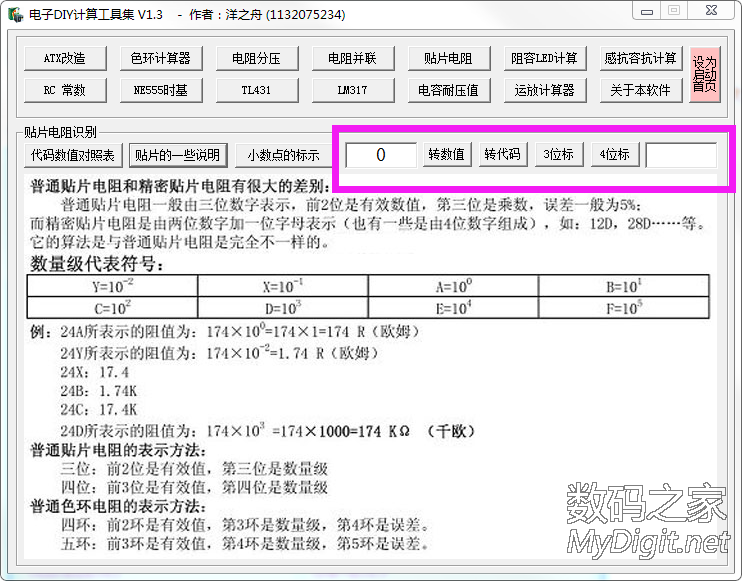Select the 3位标 option
Image resolution: width=742 pixels, height=581 pixels.
tap(559, 154)
